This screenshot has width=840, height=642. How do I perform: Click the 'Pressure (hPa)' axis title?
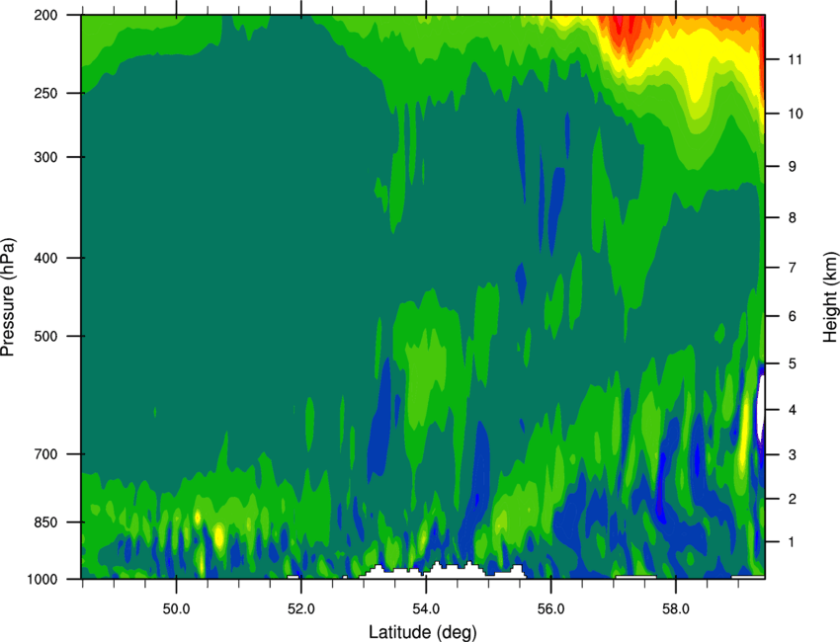[8, 297]
